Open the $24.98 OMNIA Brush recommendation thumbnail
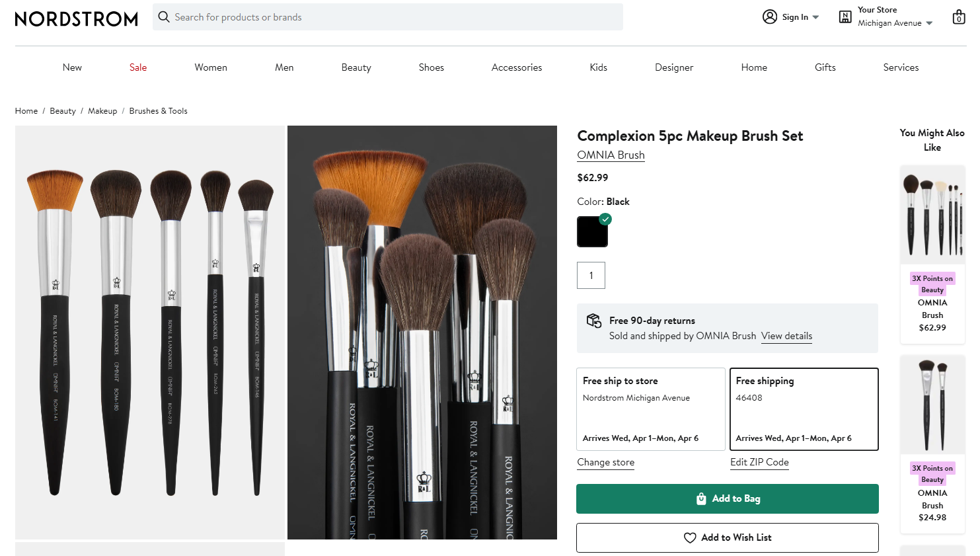The height and width of the screenshot is (556, 980). 932,405
